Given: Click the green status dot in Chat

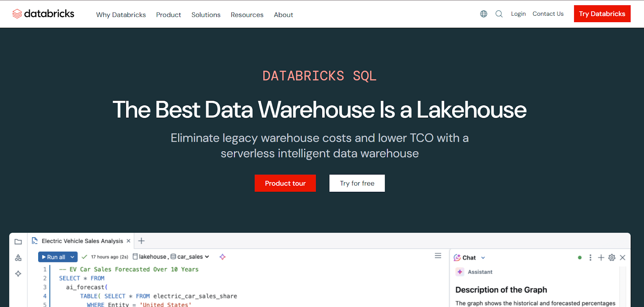Looking at the screenshot, I should tap(580, 257).
